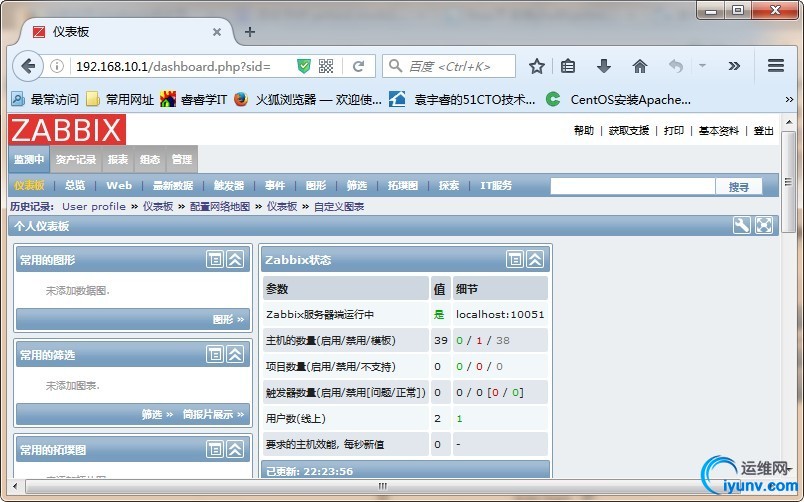Open 配置网络地图 history link

tap(219, 207)
